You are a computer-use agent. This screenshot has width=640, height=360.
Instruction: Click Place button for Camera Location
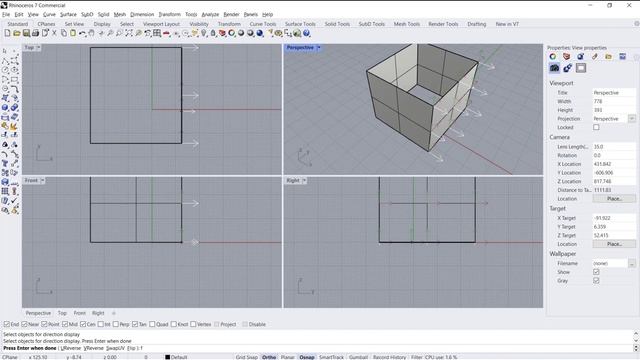(614, 199)
